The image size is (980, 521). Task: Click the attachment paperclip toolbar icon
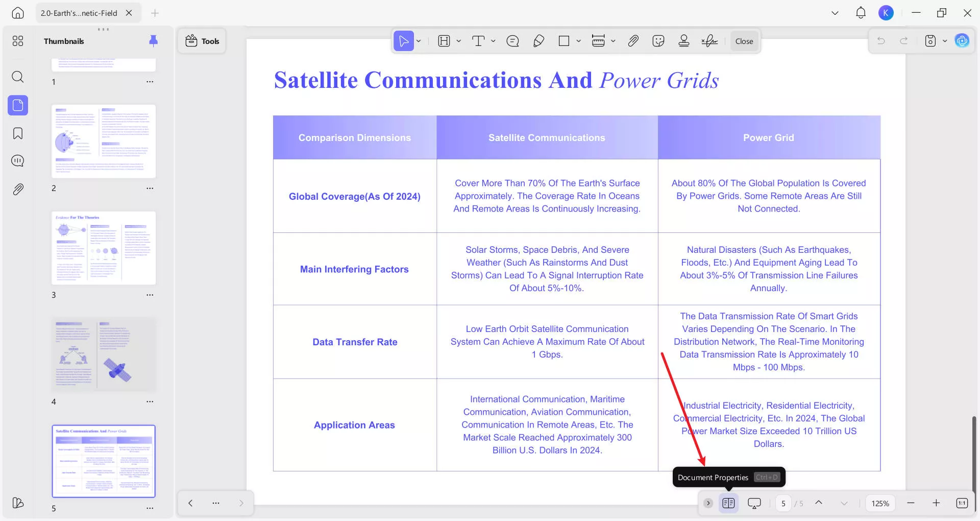pos(633,41)
